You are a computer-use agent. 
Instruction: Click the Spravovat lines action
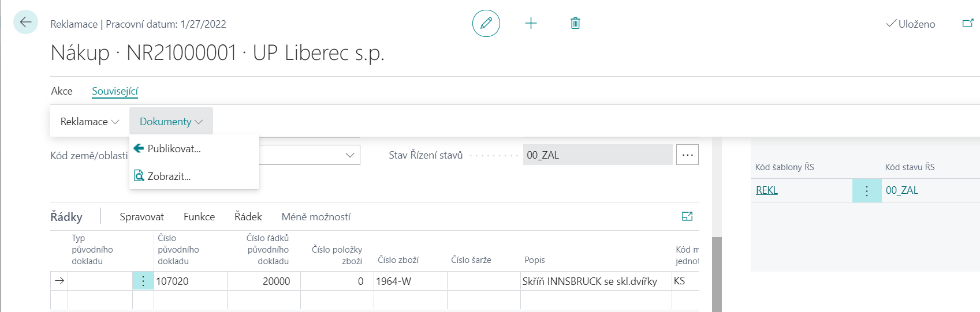[x=141, y=217]
